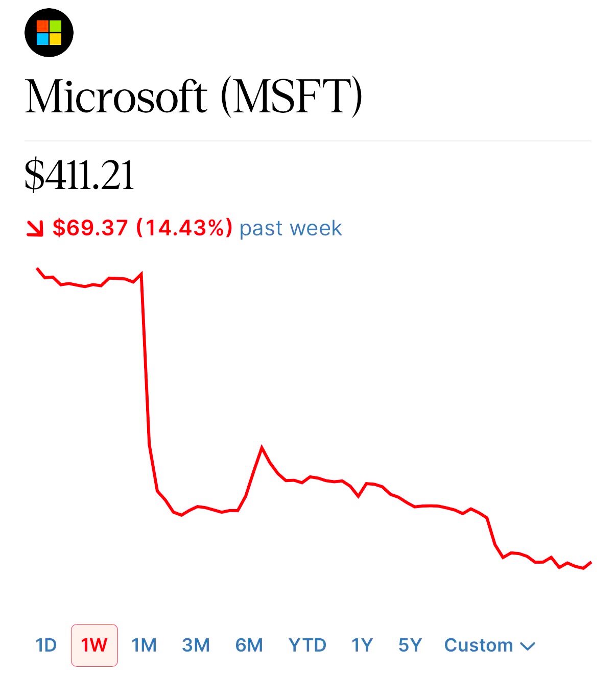
Task: View the 5Y chart range
Action: coord(410,645)
